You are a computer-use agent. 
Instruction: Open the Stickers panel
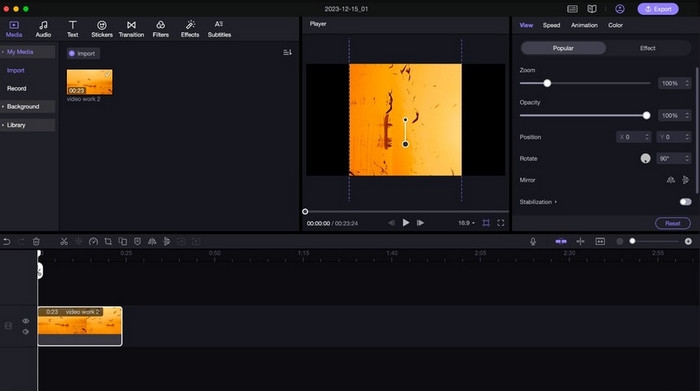click(x=102, y=29)
